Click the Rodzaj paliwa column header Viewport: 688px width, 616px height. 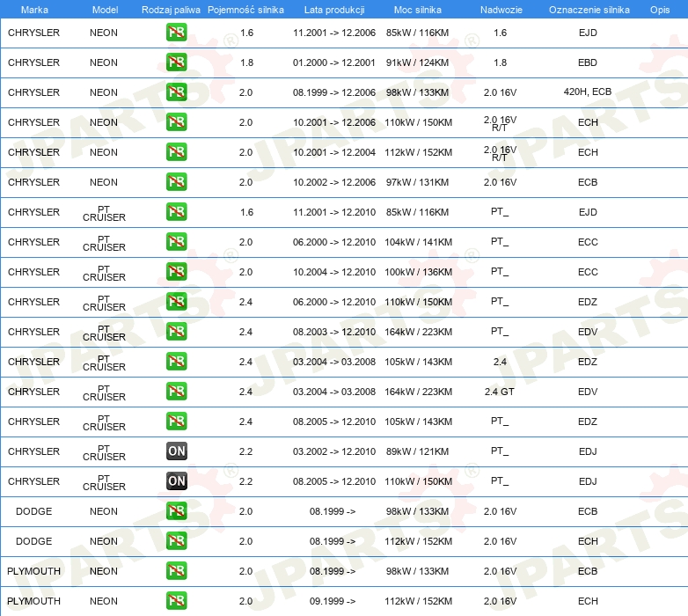click(x=171, y=10)
